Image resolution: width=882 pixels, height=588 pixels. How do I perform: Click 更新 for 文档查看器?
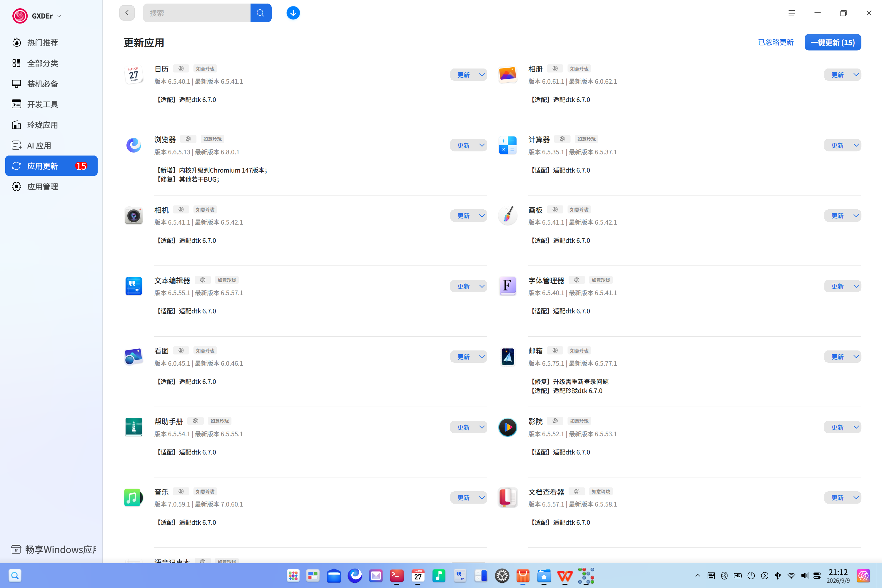click(837, 498)
